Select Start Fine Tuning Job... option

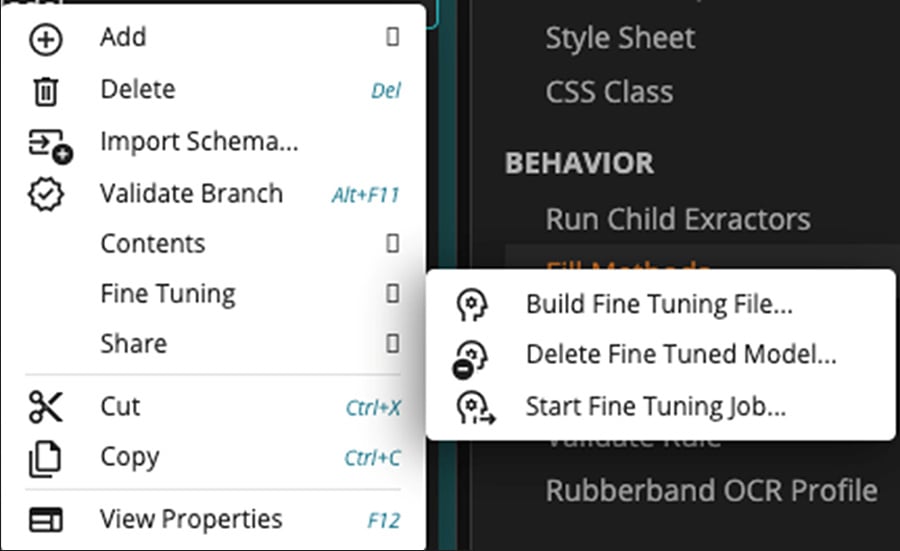[655, 406]
